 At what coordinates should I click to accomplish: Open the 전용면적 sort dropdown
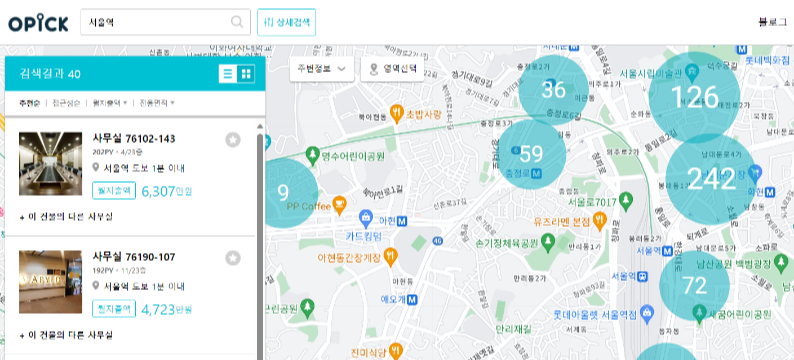156,103
